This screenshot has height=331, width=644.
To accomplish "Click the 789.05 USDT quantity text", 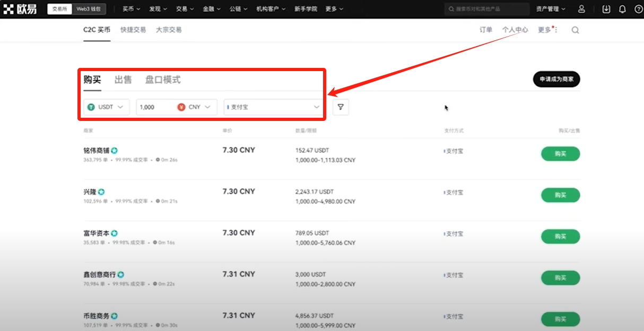I will tap(312, 233).
